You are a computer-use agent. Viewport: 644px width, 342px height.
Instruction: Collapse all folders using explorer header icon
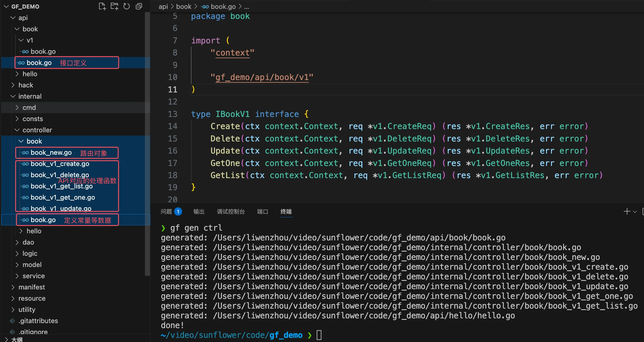tap(139, 6)
